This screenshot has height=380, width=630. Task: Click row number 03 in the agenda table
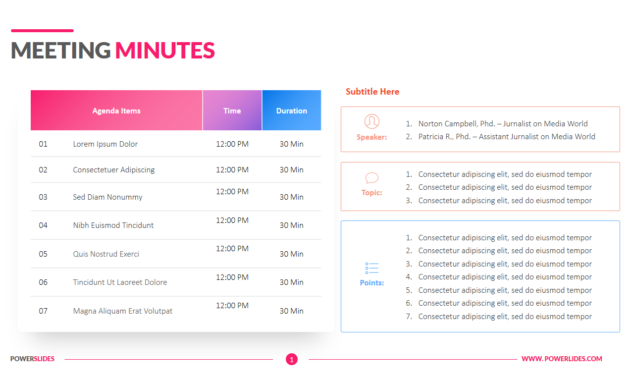point(43,197)
